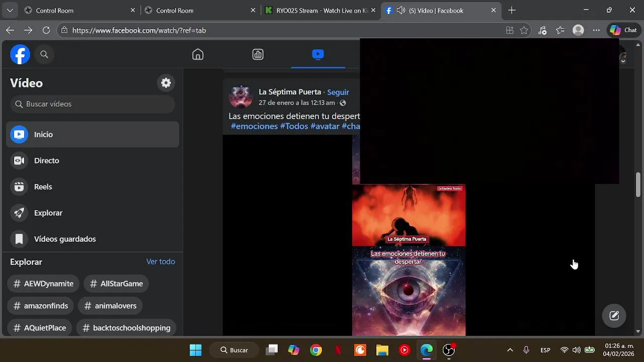Open File Explorer from taskbar

click(382, 350)
